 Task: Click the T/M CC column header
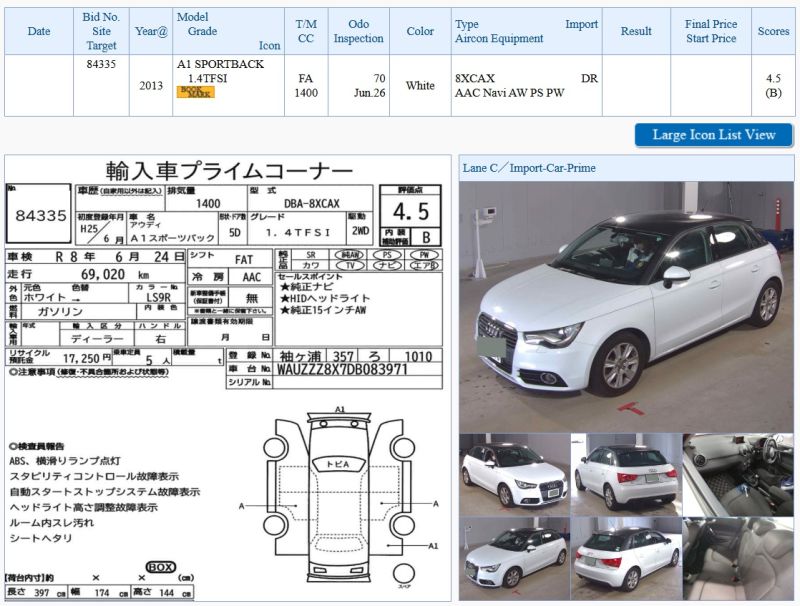click(x=306, y=31)
